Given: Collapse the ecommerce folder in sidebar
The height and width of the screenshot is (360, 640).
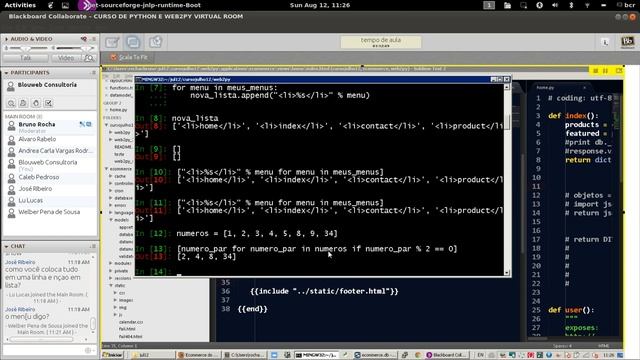Looking at the screenshot, I should (x=107, y=169).
